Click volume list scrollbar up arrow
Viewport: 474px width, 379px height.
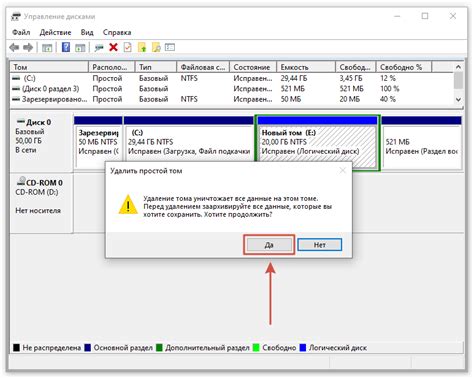pos(458,67)
